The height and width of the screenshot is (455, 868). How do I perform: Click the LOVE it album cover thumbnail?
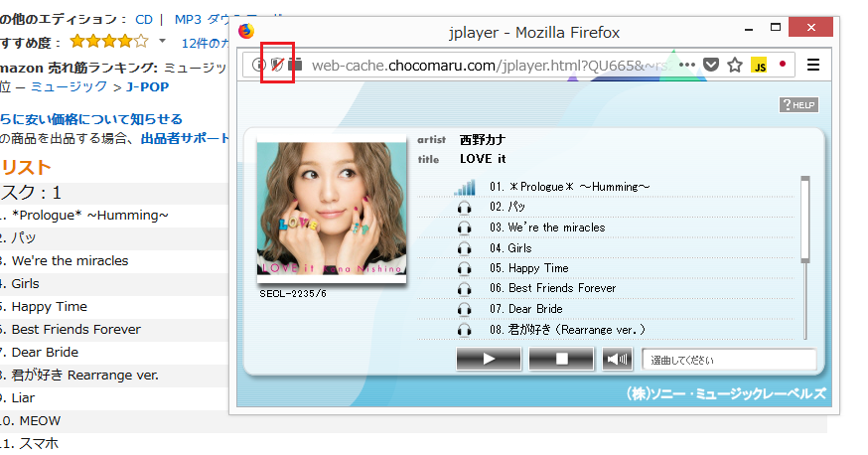(x=331, y=211)
